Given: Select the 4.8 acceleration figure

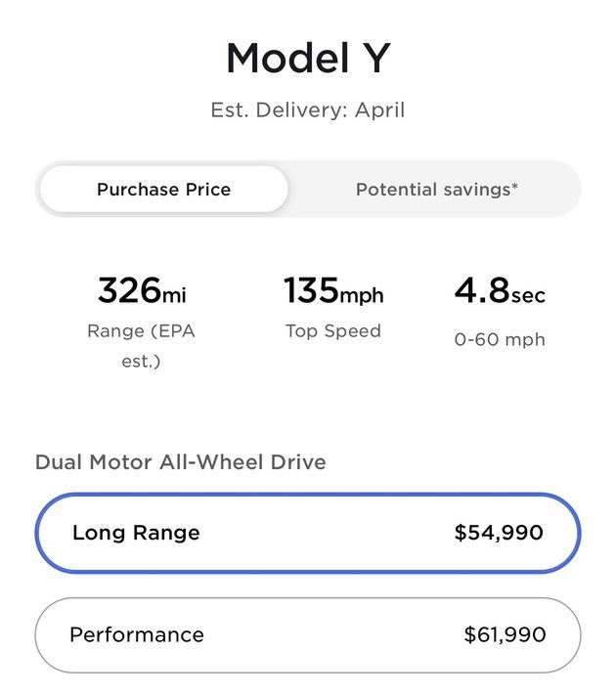Looking at the screenshot, I should point(482,290).
